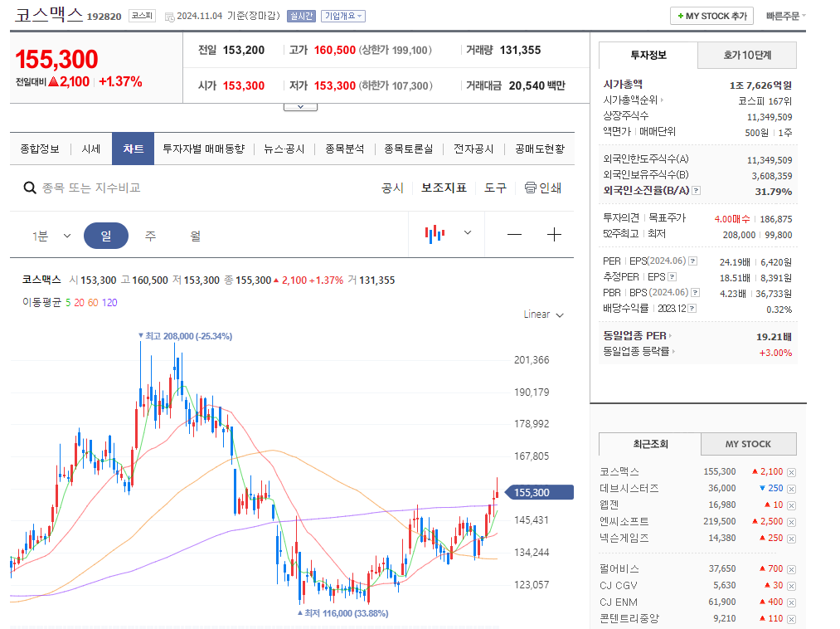Open 펄어비스 in recent stocks list
The width and height of the screenshot is (840, 629).
coord(619,568)
